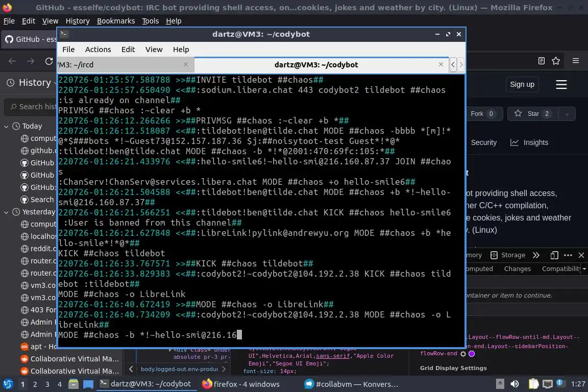
Task: Select the ~/codybot terminal tab
Action: [322, 64]
